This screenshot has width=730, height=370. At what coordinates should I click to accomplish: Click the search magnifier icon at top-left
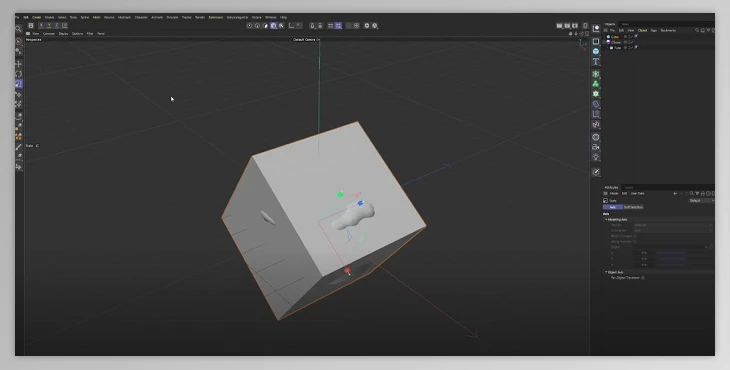[x=19, y=29]
